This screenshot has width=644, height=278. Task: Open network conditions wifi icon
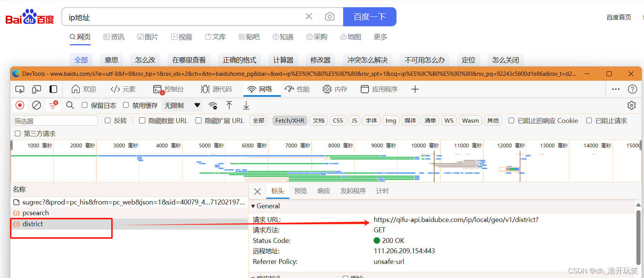tap(213, 105)
